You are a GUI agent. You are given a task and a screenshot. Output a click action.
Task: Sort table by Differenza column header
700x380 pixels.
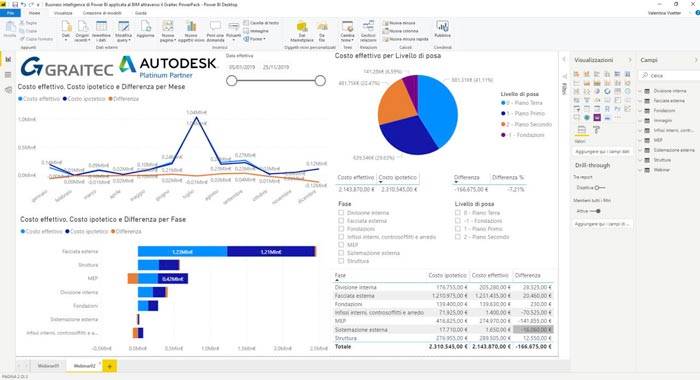[528, 276]
